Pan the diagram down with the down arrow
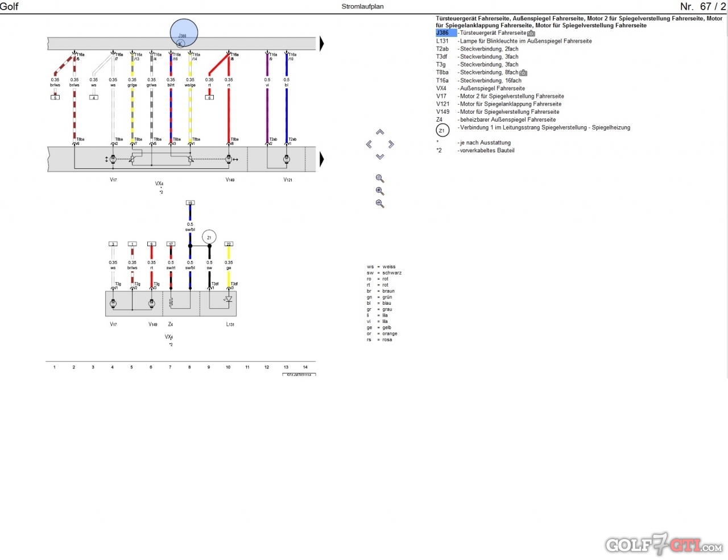This screenshot has width=728, height=560. 380,156
